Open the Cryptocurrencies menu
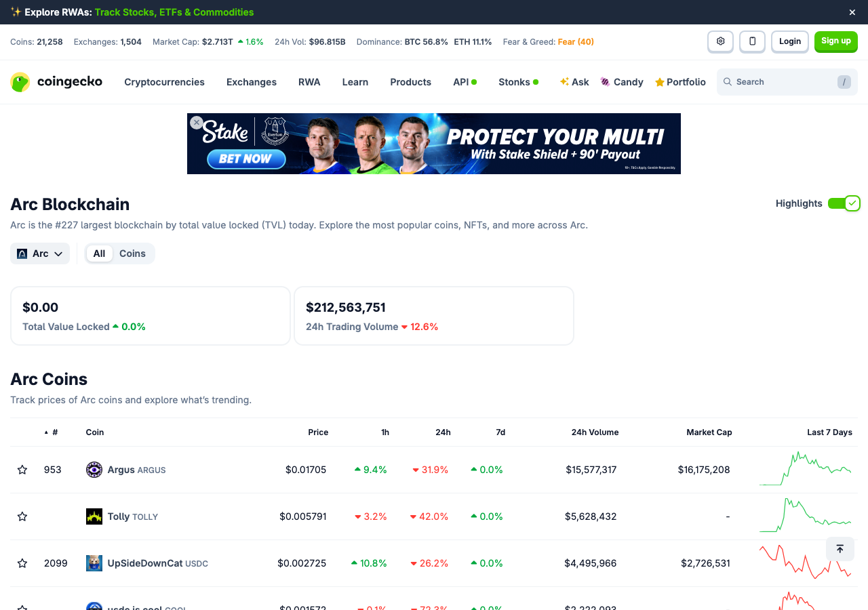The height and width of the screenshot is (610, 868). 164,82
